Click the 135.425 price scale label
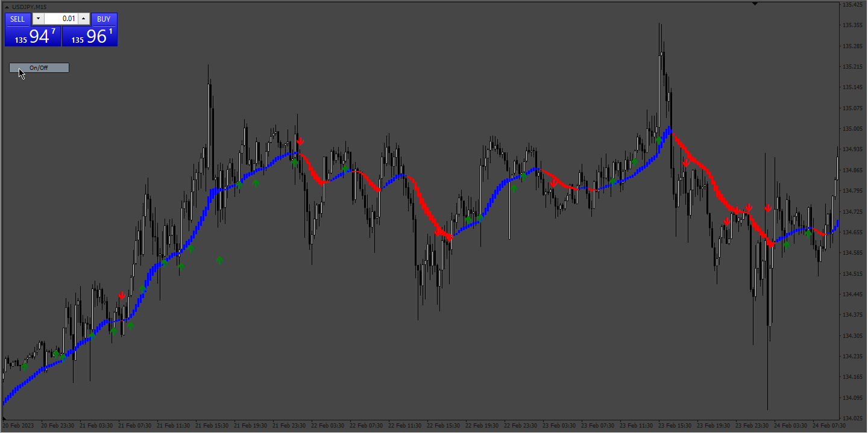 [852, 5]
